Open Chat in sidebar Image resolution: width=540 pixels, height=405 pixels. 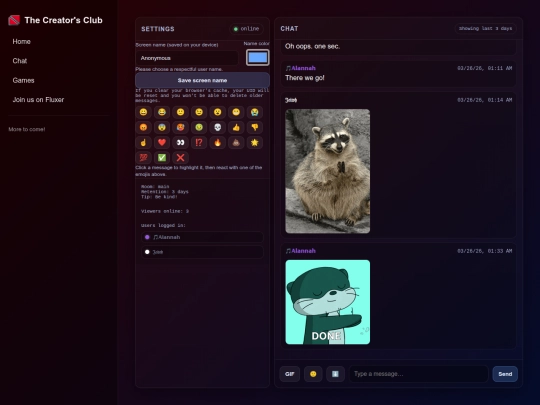20,61
